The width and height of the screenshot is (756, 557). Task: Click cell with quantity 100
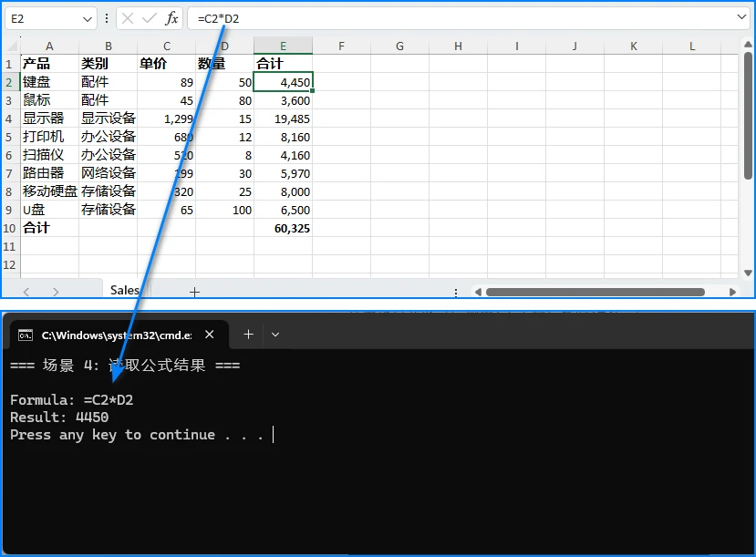(x=224, y=210)
